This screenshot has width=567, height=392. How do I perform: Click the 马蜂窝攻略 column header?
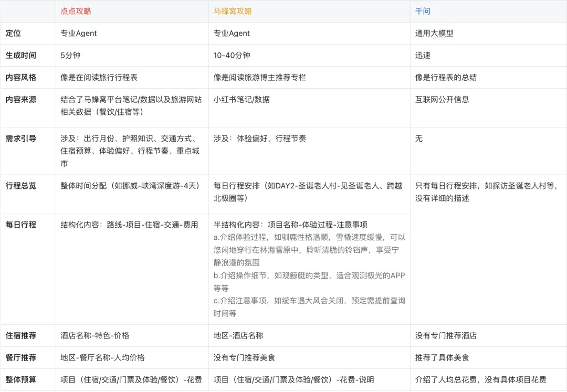[233, 11]
